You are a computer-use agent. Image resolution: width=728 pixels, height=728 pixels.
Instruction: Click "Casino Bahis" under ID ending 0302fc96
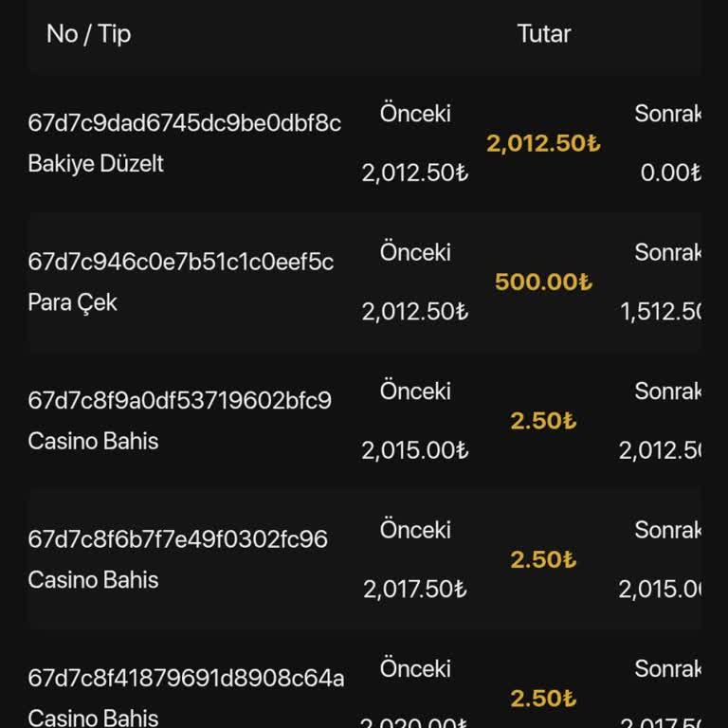pyautogui.click(x=93, y=579)
